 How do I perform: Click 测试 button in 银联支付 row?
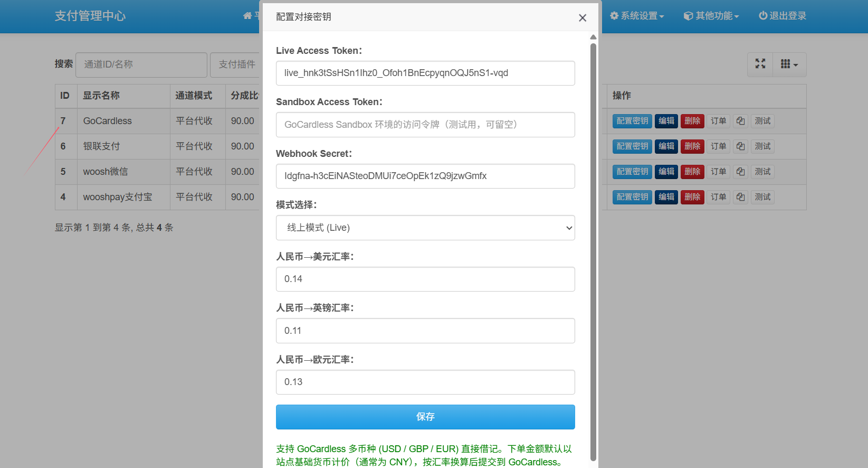point(762,146)
